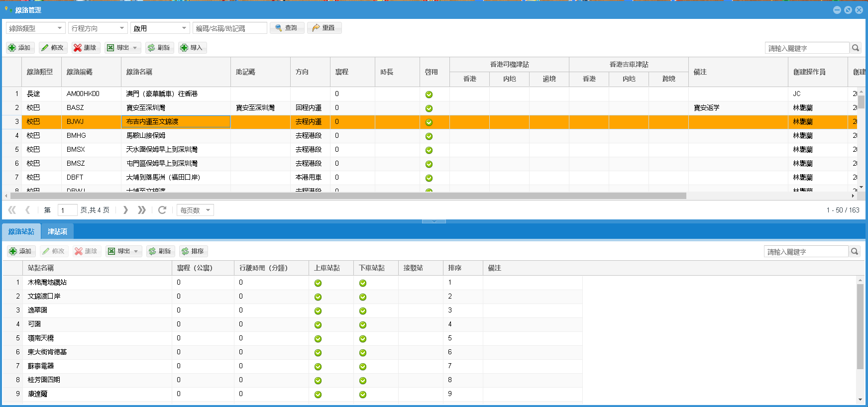Toggle 上車站點 check for 木棉灣地鐵站

(318, 283)
